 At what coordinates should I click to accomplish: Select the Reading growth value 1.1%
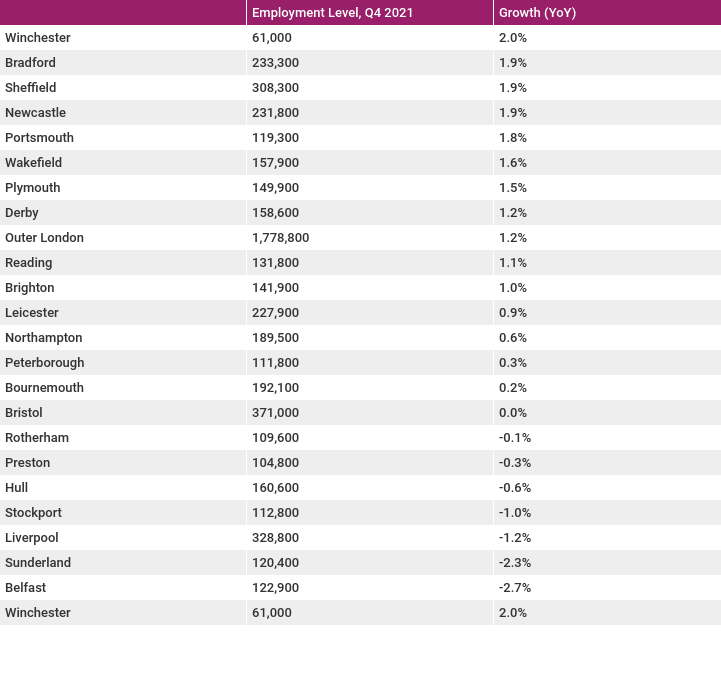(513, 263)
